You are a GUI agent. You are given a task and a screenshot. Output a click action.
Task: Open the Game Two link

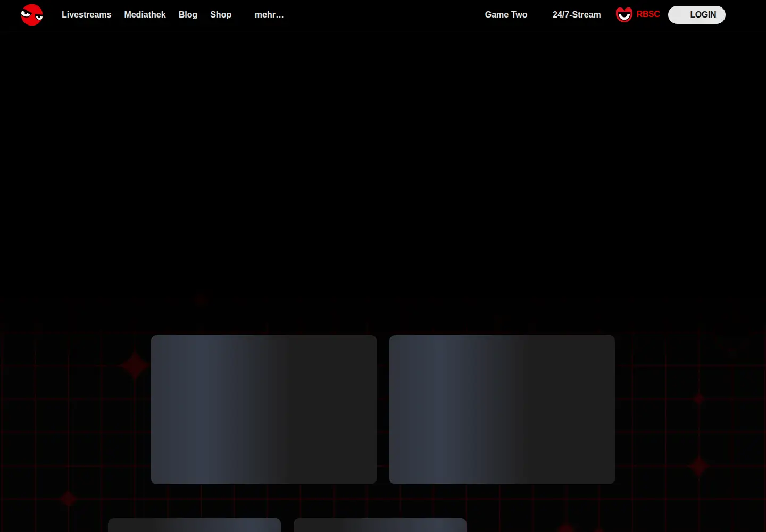coord(506,15)
